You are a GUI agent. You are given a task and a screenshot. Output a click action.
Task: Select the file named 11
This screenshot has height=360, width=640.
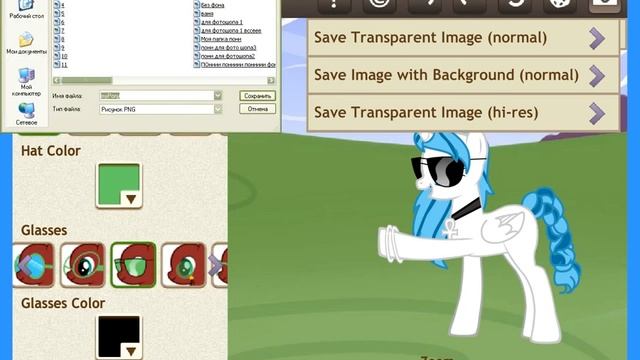tap(61, 65)
